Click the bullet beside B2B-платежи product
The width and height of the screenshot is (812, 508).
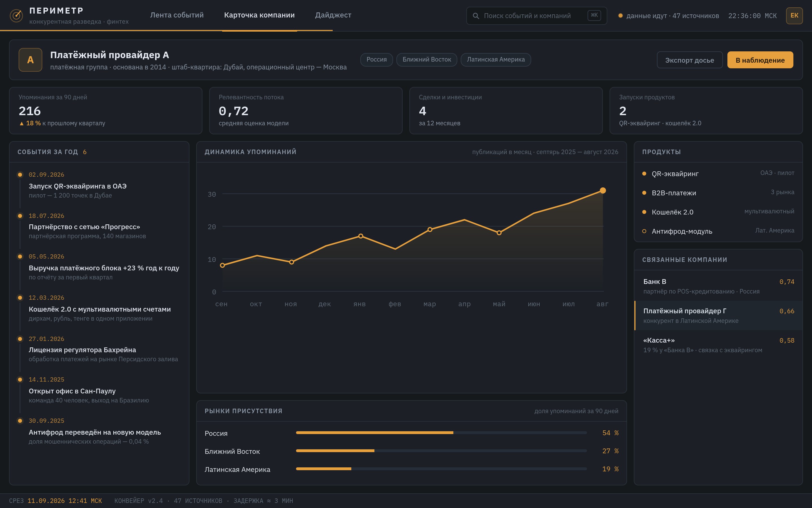coord(644,193)
